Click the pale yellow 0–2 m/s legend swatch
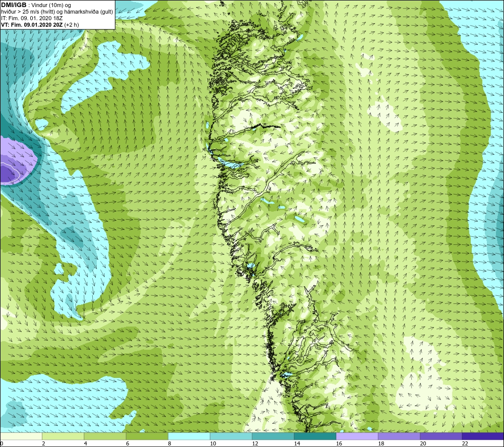The image size is (504, 447). pos(21,436)
